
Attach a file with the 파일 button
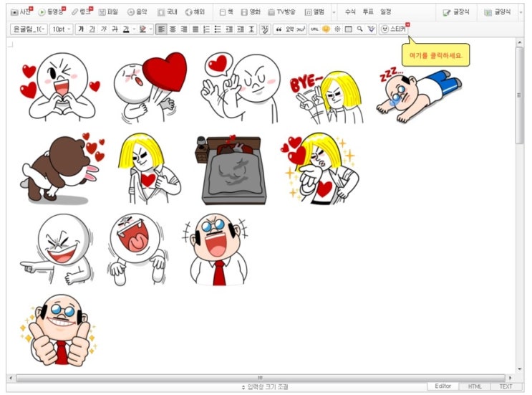pos(108,12)
